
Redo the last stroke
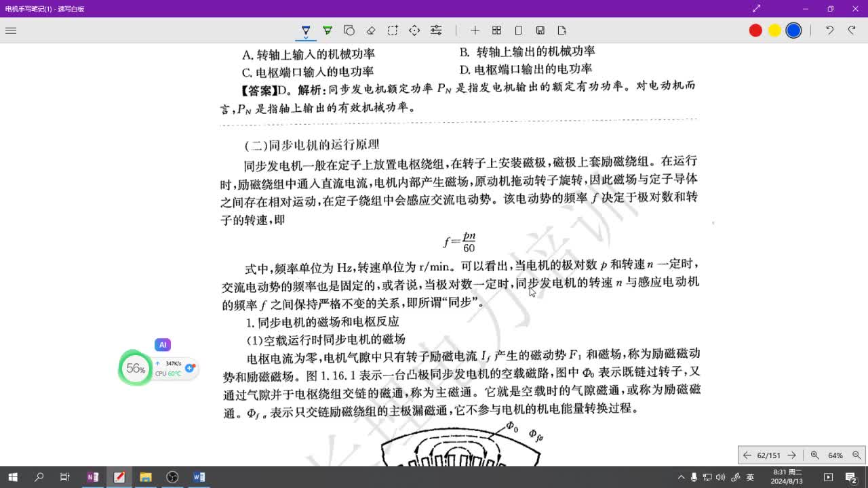pyautogui.click(x=852, y=30)
